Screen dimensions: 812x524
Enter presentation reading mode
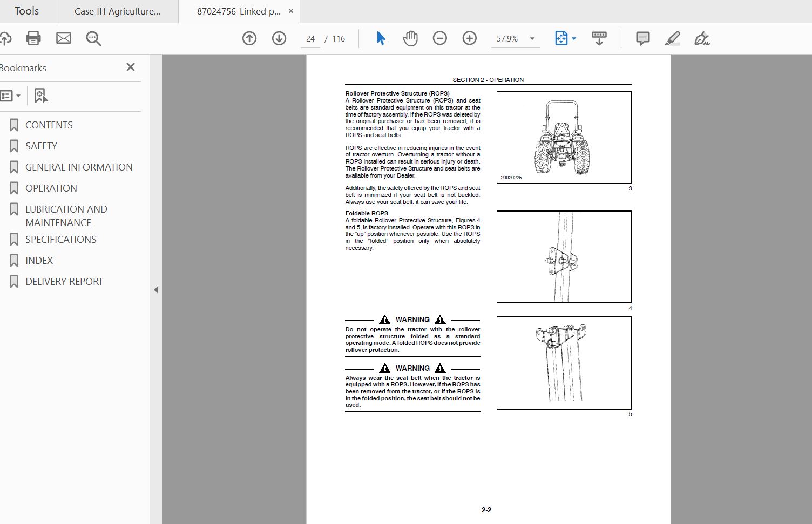pos(599,38)
